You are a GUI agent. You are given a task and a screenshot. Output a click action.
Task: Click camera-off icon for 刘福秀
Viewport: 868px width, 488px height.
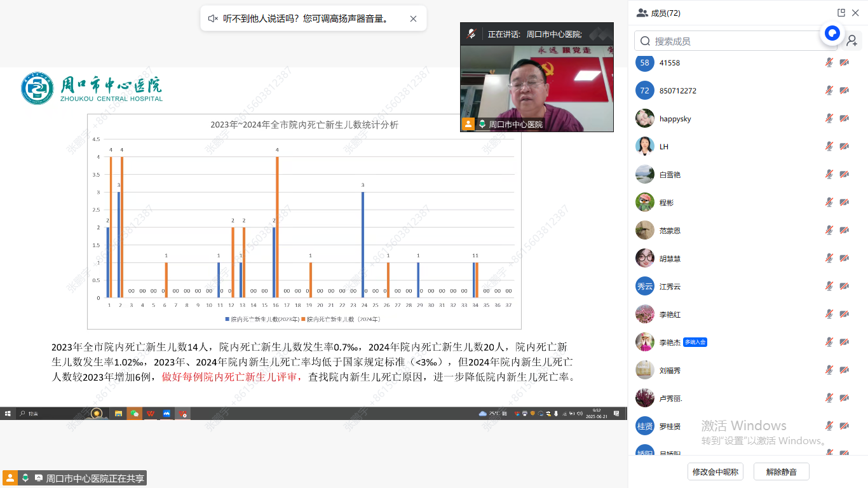(x=844, y=370)
